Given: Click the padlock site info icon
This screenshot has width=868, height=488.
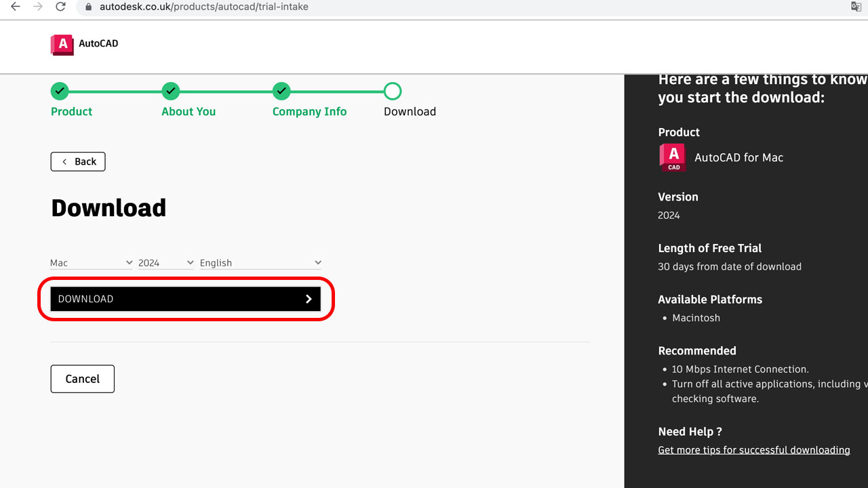Looking at the screenshot, I should (87, 7).
